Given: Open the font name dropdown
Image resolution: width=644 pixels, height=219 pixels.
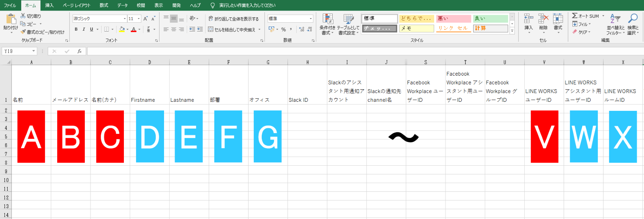Looking at the screenshot, I should click(125, 19).
